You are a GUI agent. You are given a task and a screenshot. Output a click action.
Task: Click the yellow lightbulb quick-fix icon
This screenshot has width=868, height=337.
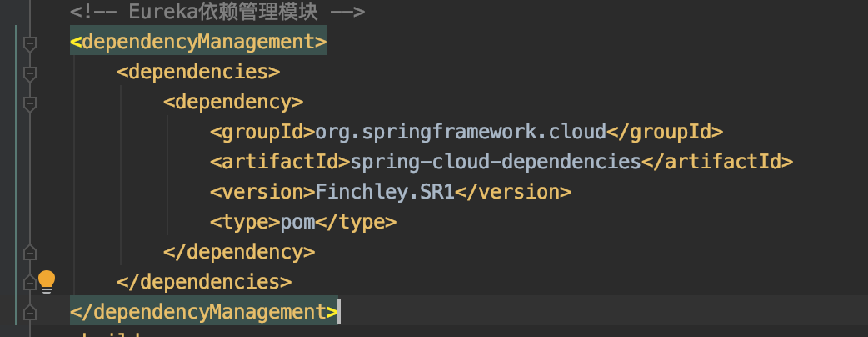click(x=47, y=282)
